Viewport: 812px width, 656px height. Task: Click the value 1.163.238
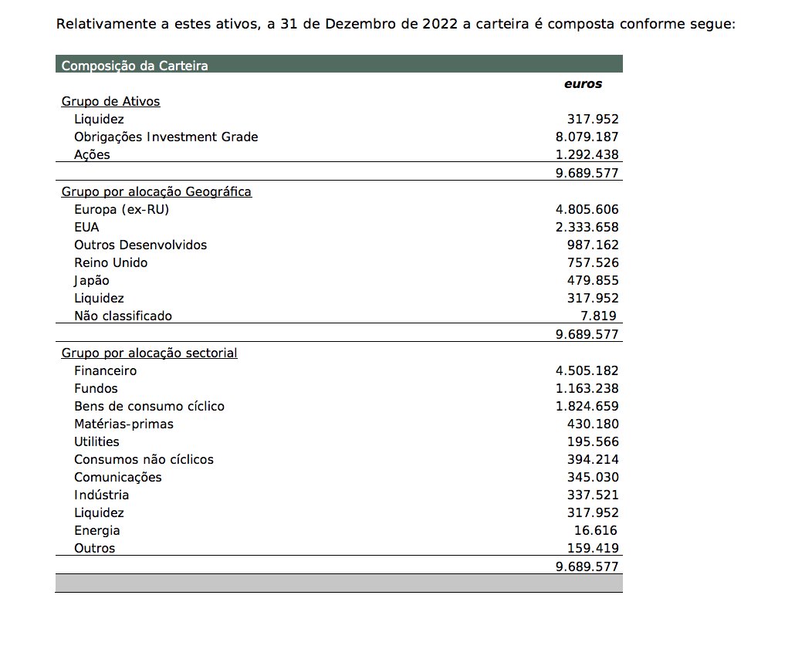click(x=587, y=389)
